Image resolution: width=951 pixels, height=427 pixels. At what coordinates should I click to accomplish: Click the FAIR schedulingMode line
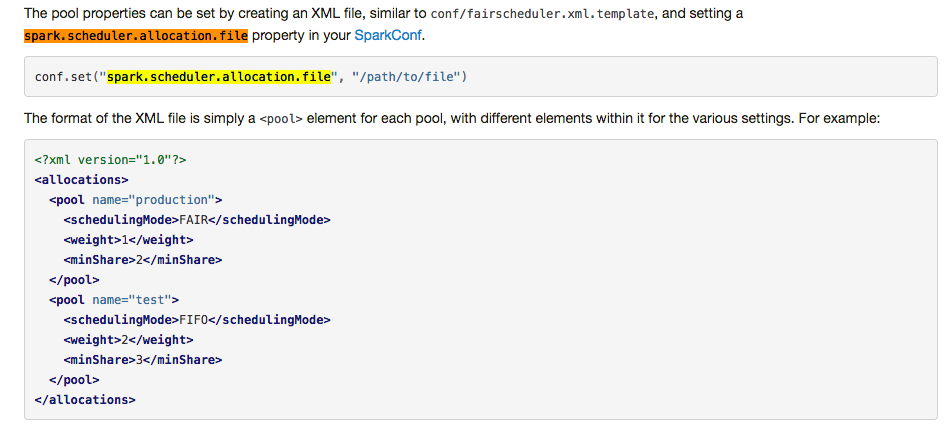(x=196, y=219)
